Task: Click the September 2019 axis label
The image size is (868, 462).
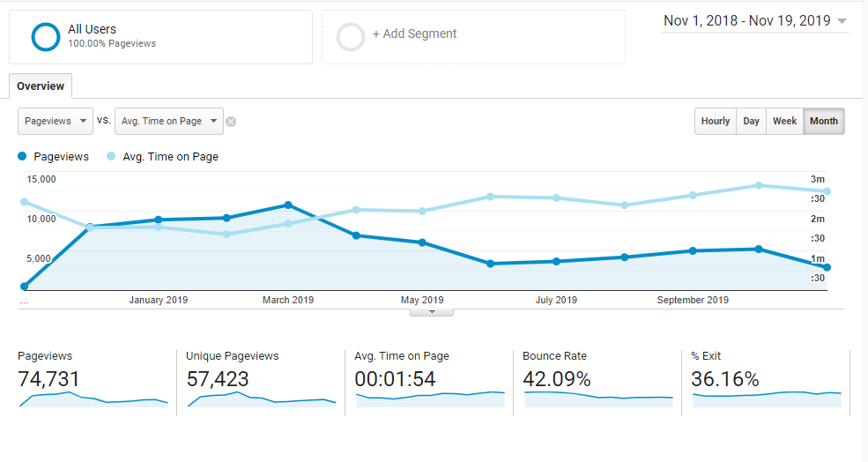Action: (x=693, y=300)
